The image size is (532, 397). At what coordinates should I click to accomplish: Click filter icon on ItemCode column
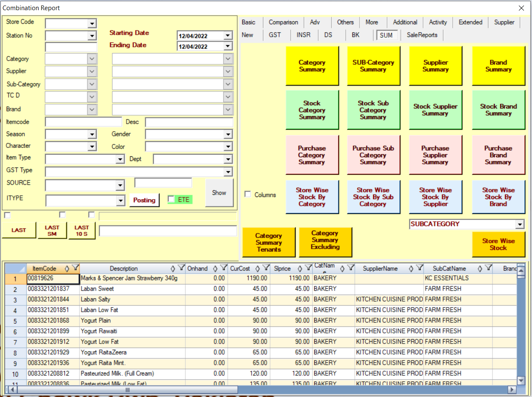[75, 268]
